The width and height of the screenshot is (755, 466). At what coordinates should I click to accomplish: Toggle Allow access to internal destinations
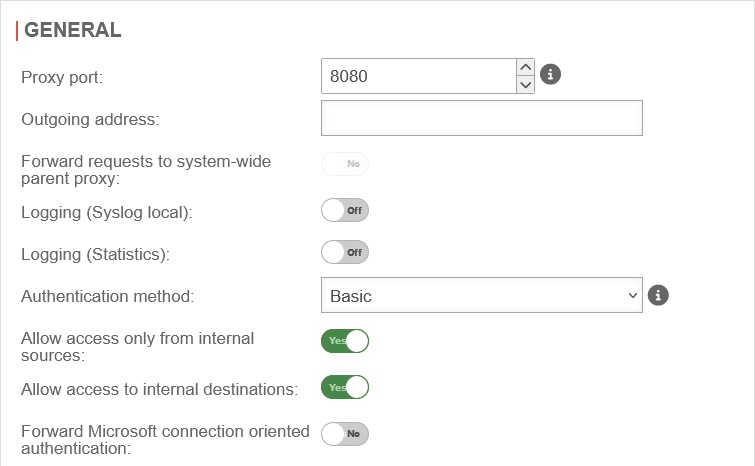tap(345, 387)
